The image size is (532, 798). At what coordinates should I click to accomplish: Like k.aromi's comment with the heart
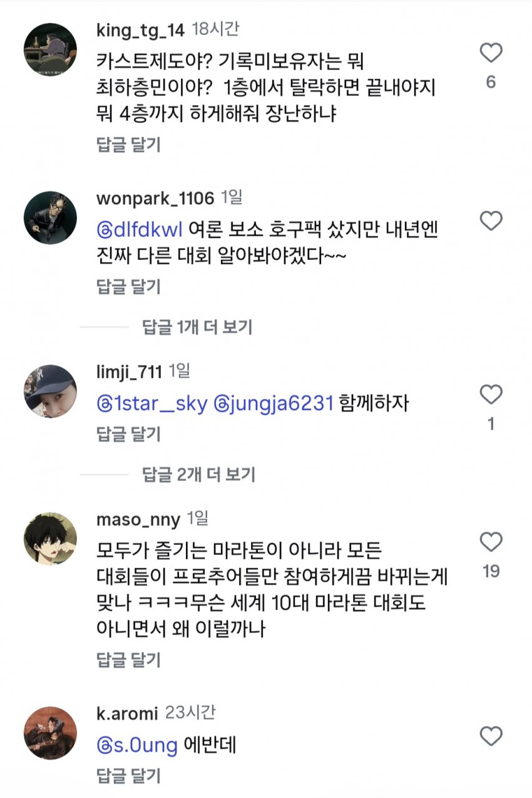point(491,735)
